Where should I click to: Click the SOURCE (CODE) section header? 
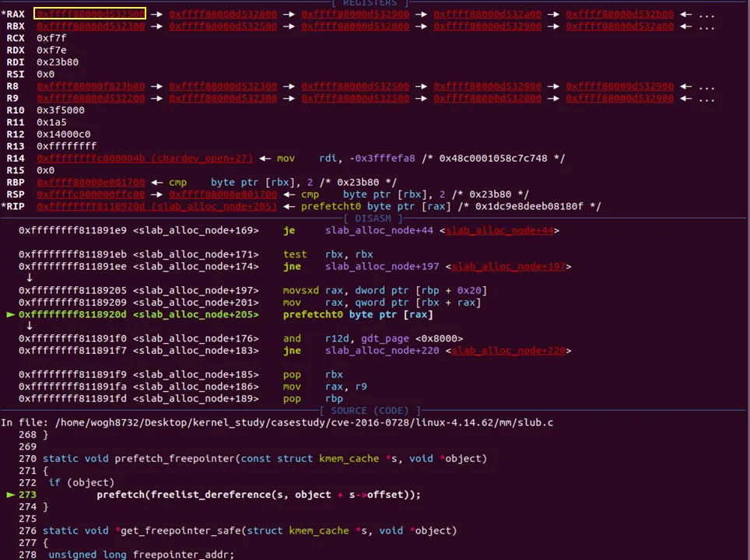click(x=370, y=411)
